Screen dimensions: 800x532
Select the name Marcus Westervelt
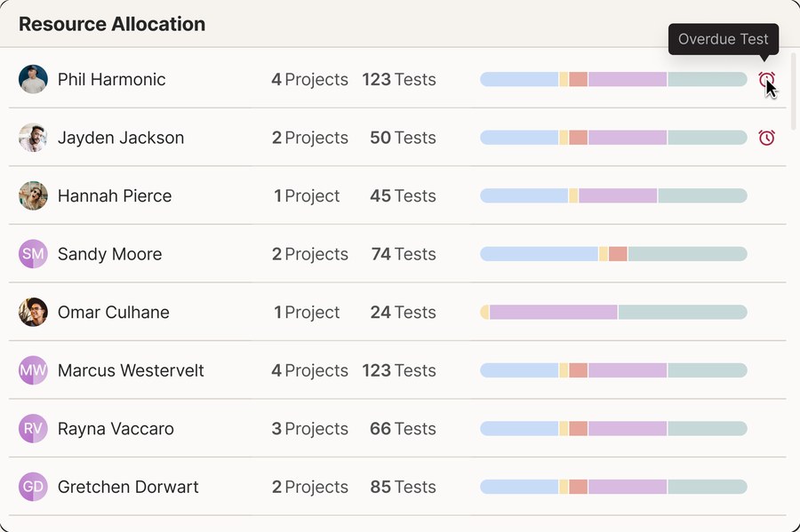131,370
